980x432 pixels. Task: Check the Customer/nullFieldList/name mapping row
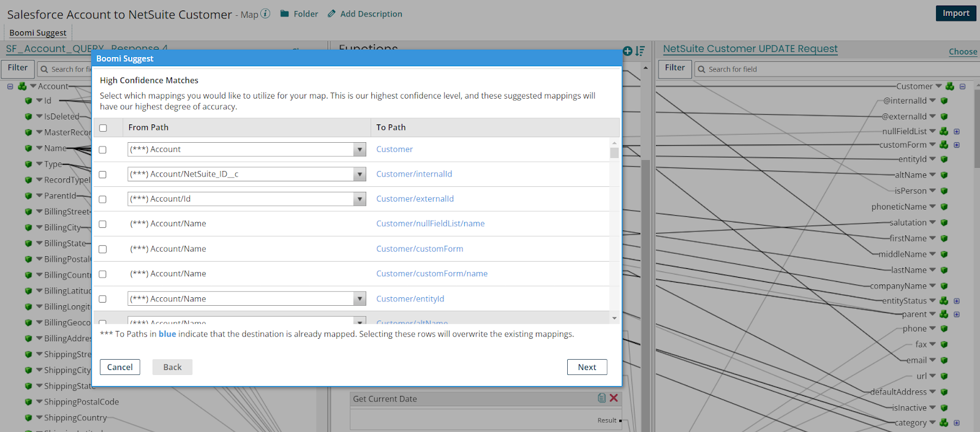[x=103, y=224]
